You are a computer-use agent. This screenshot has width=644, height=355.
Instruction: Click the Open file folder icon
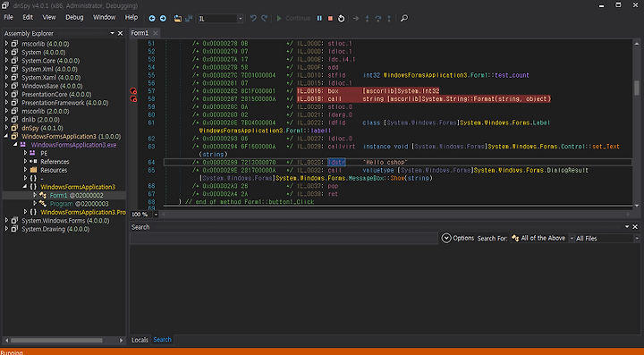178,19
